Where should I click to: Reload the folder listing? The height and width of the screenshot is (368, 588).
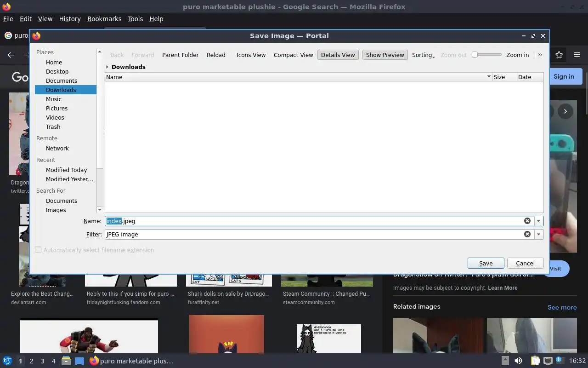(216, 55)
